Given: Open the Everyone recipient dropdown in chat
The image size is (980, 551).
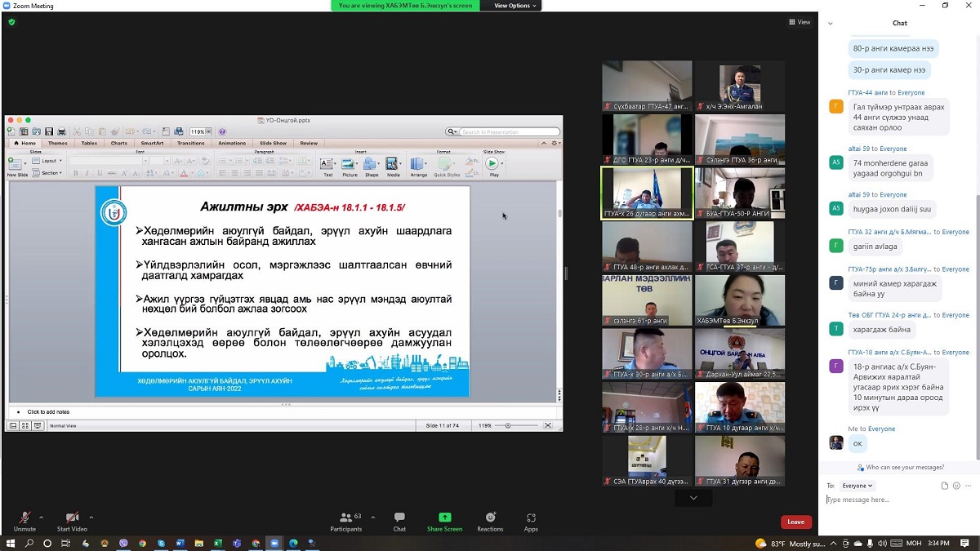Looking at the screenshot, I should 857,486.
